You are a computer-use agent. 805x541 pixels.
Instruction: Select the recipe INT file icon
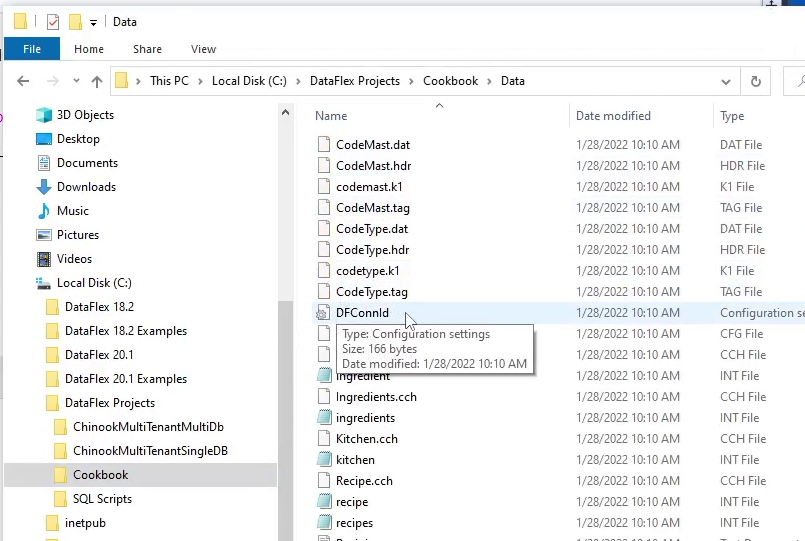click(x=324, y=501)
